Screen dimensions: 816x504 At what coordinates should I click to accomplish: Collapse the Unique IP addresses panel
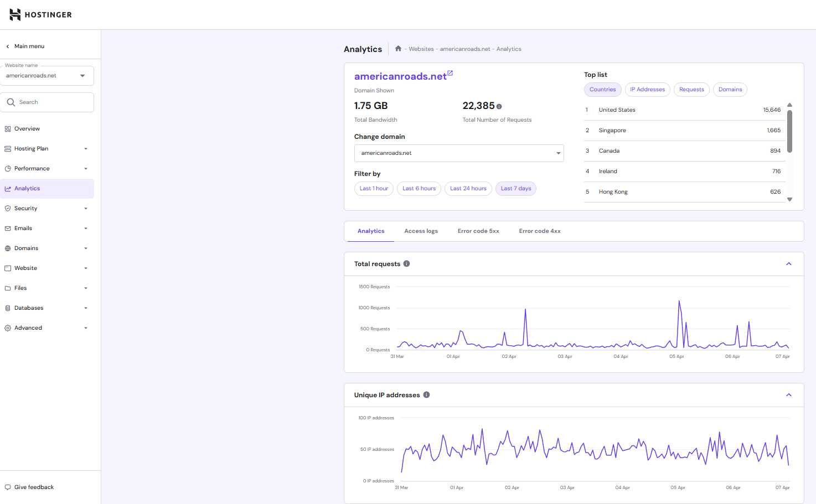click(x=789, y=395)
